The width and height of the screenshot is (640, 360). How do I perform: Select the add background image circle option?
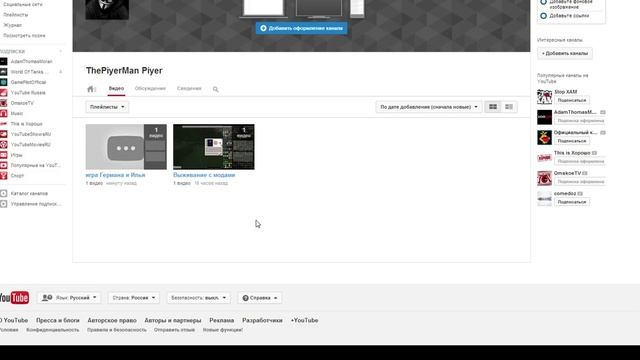click(x=543, y=2)
